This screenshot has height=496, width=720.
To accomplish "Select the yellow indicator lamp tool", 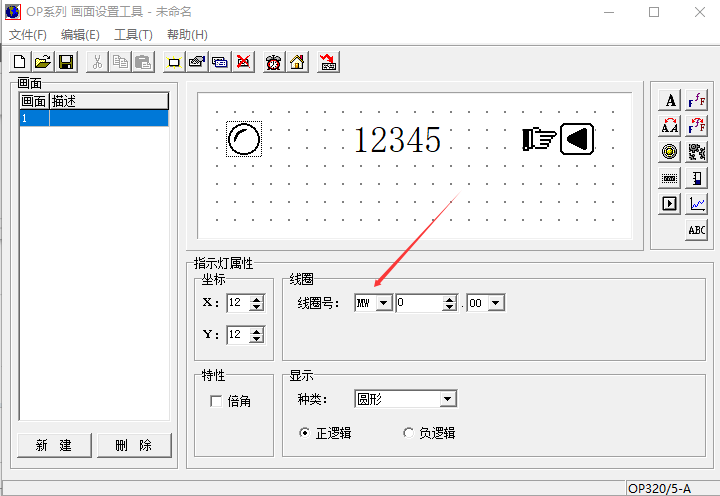I will point(670,152).
